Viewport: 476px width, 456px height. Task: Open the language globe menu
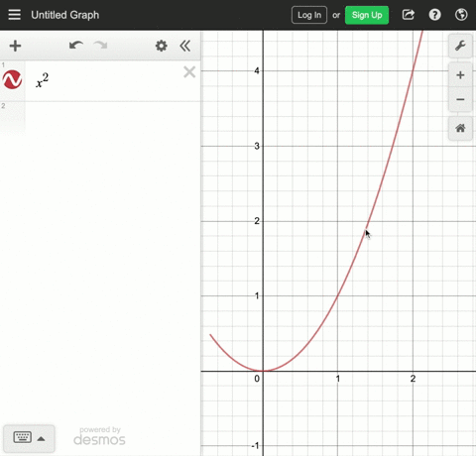[461, 15]
